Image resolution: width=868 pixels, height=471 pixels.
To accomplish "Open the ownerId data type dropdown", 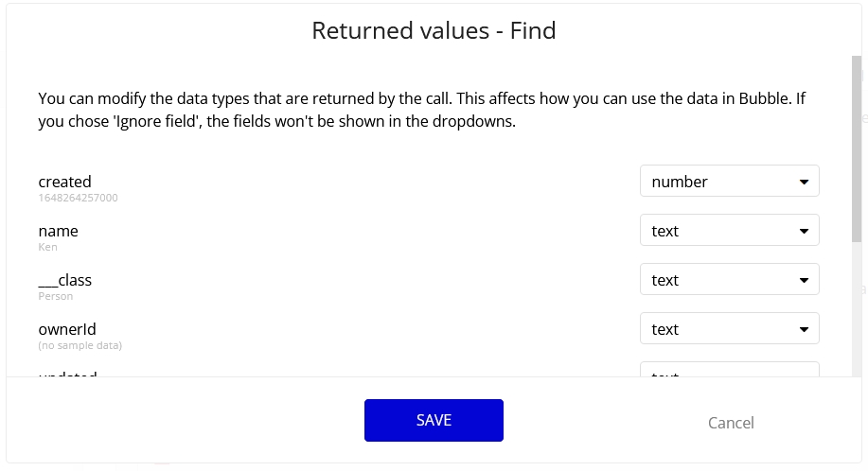I will (x=729, y=329).
